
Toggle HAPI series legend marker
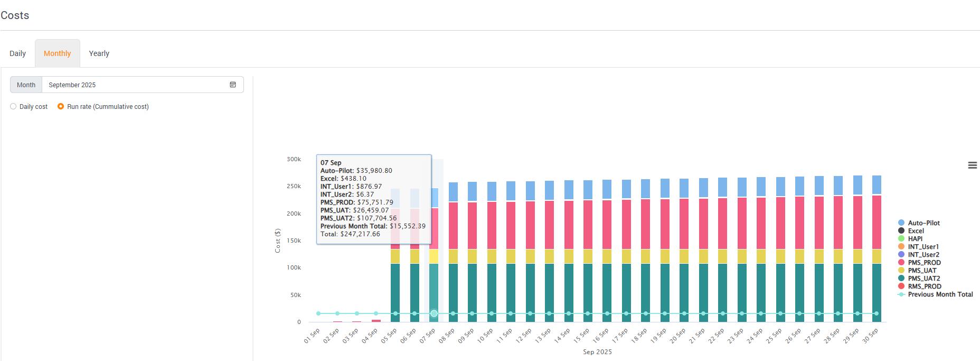click(x=901, y=239)
